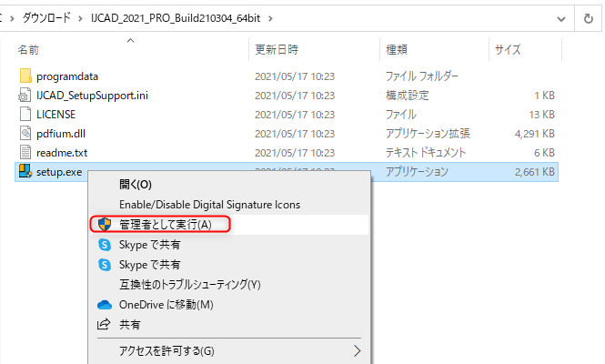Sort by サイズ column header
Viewport: 605px width, 364px height.
click(x=509, y=50)
